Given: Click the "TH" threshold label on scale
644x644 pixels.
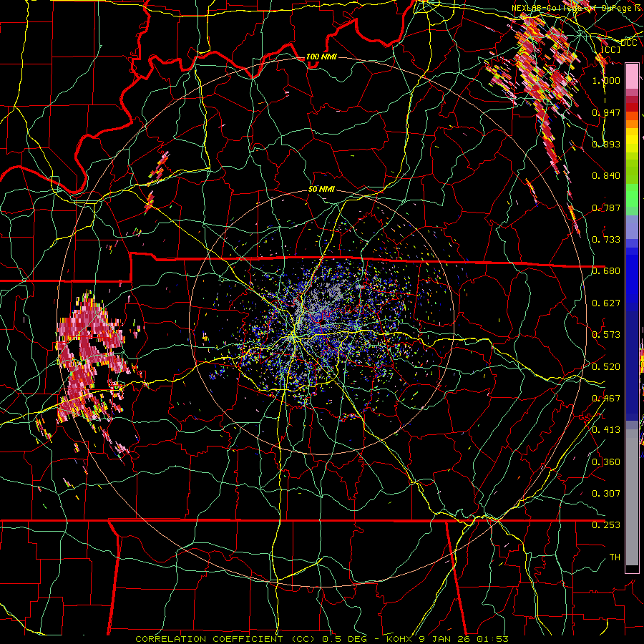Looking at the screenshot, I should [615, 557].
